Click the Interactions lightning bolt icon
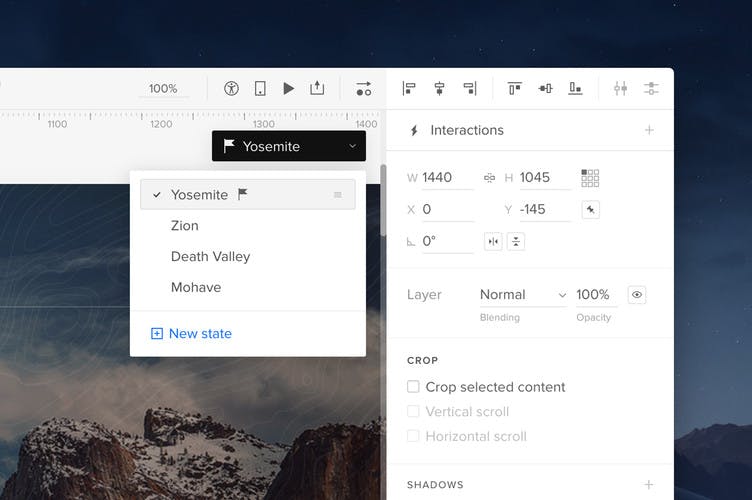 coord(414,130)
